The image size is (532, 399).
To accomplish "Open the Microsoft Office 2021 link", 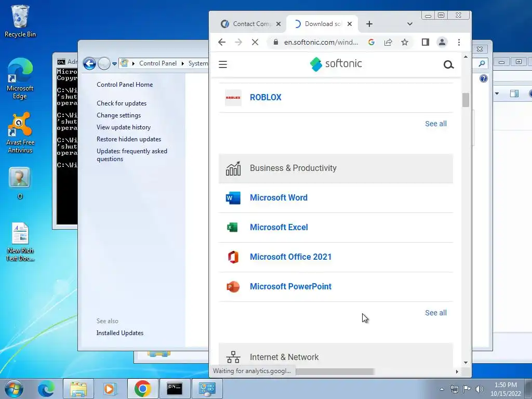I will pos(291,257).
